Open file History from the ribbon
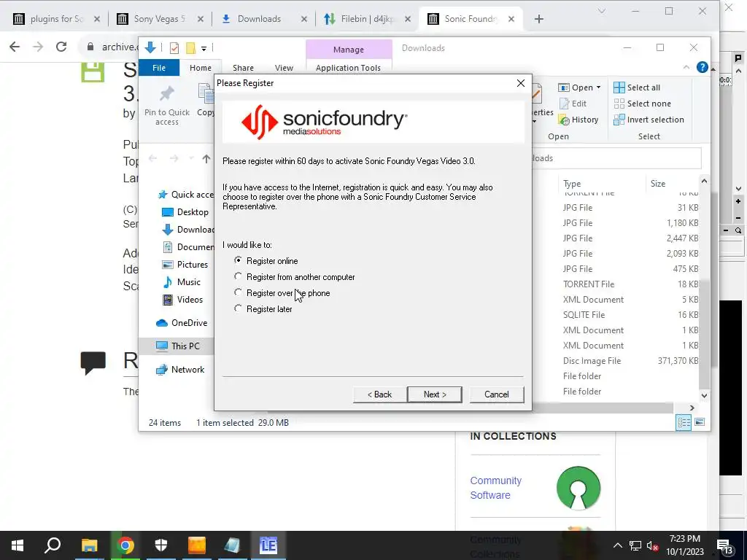The image size is (747, 560). tap(578, 120)
